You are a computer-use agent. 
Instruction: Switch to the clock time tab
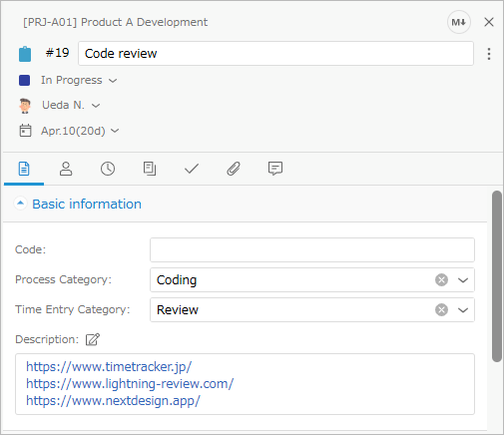[108, 169]
